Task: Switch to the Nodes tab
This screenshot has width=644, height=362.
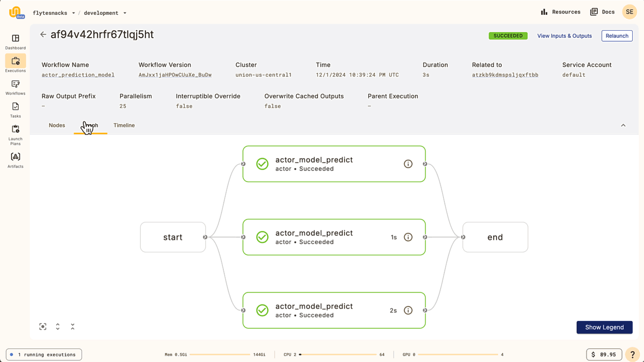Action: pos(57,125)
